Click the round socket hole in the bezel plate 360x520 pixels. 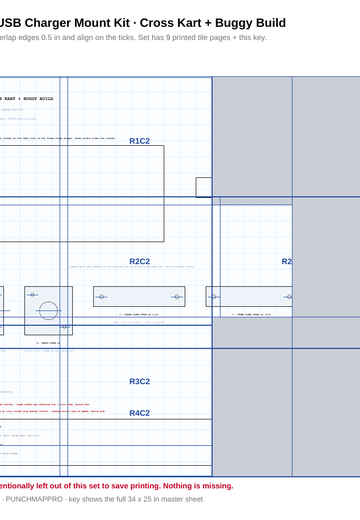click(x=48, y=311)
